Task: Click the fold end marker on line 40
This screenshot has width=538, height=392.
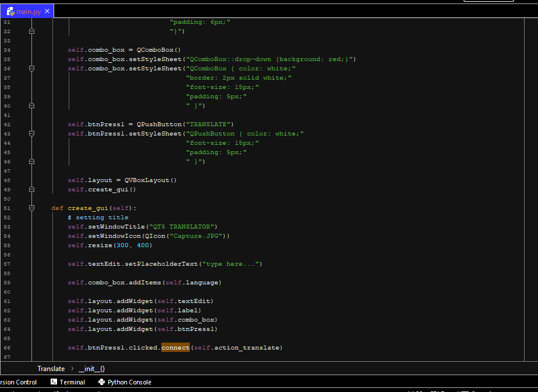Action: click(x=31, y=106)
